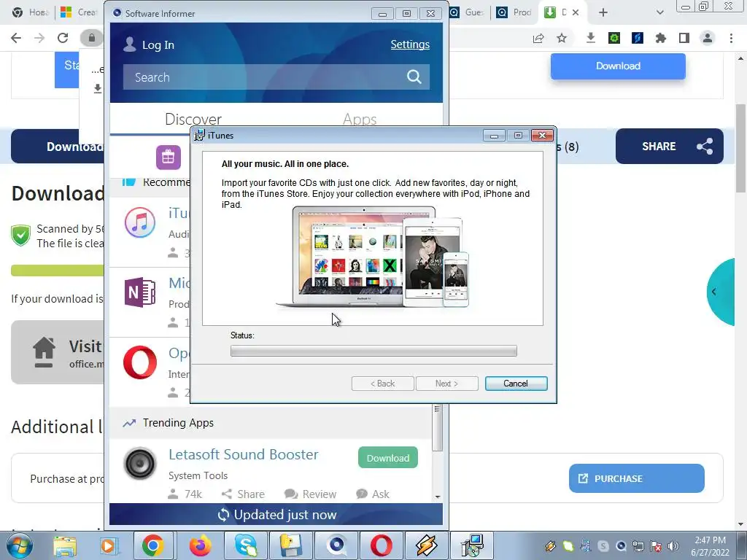Select the red Opera app icon in list
This screenshot has width=747, height=560.
pos(140,362)
